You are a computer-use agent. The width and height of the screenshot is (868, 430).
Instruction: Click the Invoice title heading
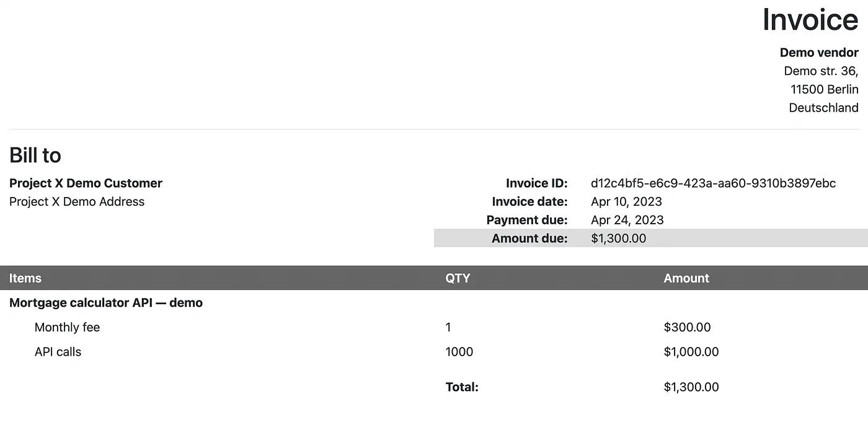810,19
